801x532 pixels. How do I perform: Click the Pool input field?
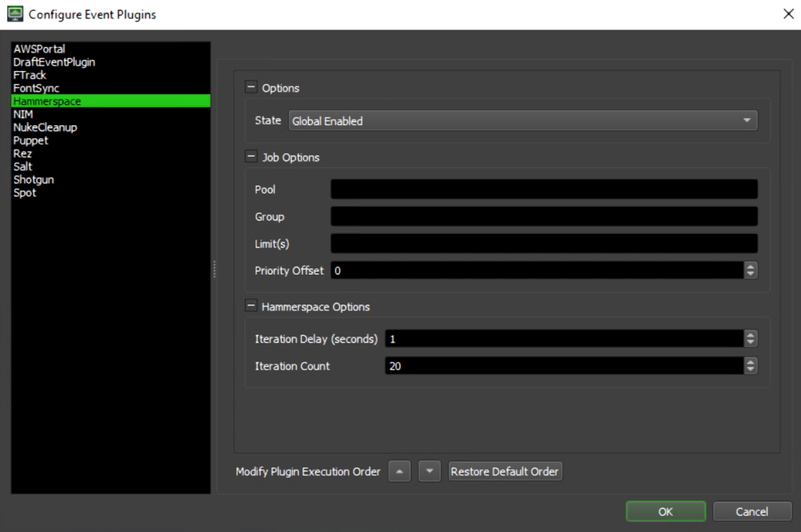(544, 189)
